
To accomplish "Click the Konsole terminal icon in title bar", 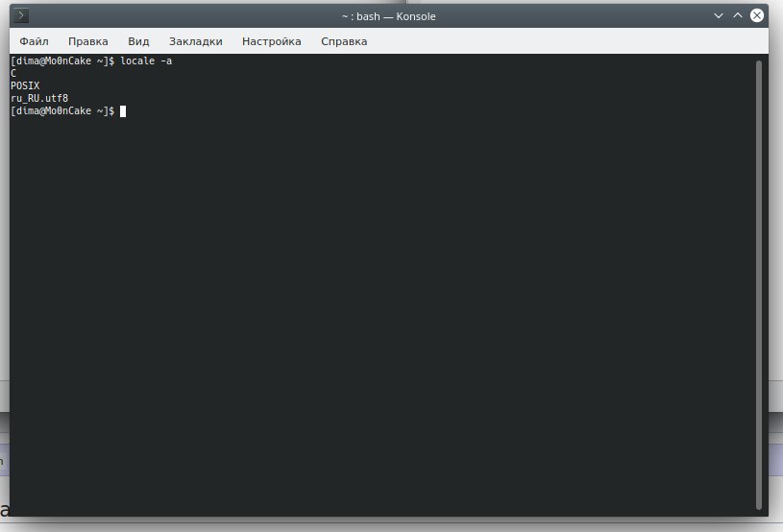I will (x=21, y=16).
